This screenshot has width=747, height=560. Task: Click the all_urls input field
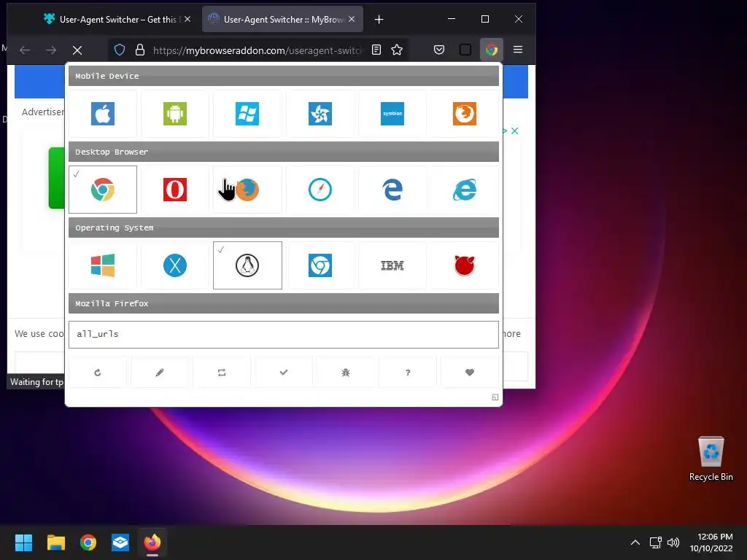coord(284,334)
